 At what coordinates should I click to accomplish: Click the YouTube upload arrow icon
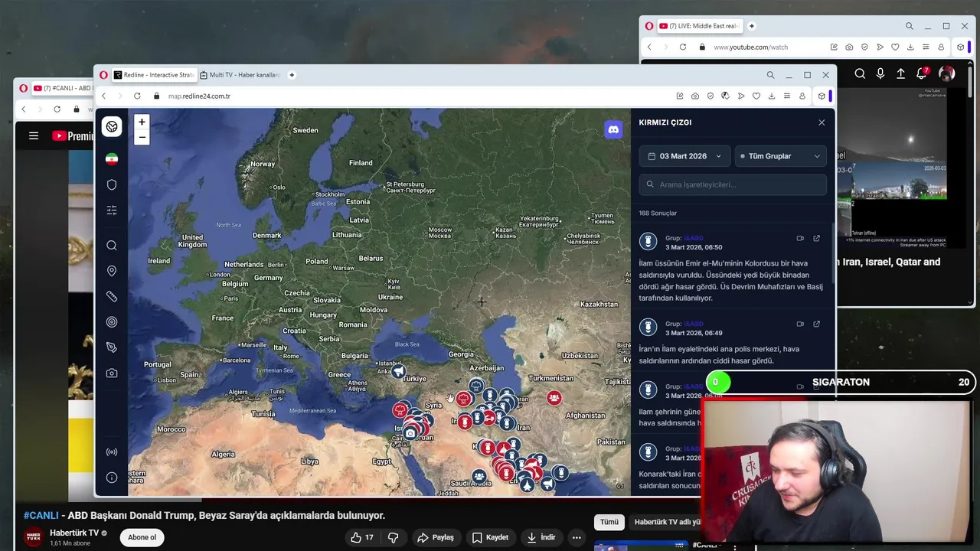(x=901, y=73)
